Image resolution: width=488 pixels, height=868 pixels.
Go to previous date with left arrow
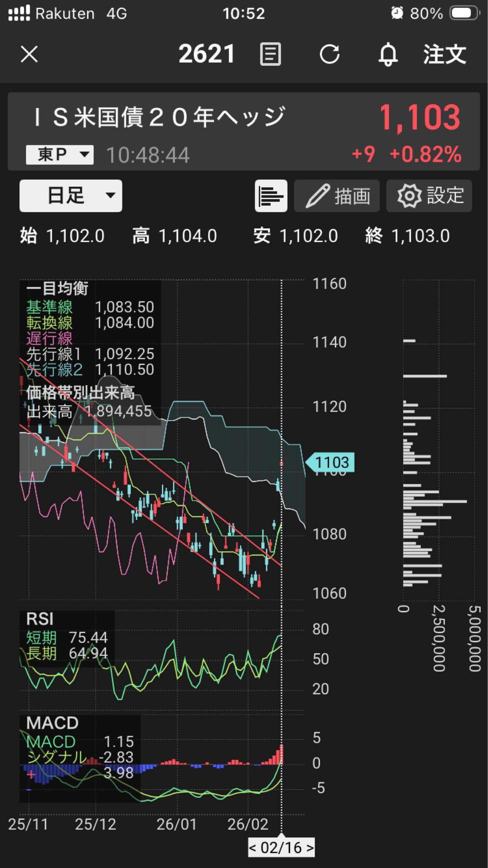pos(253,848)
